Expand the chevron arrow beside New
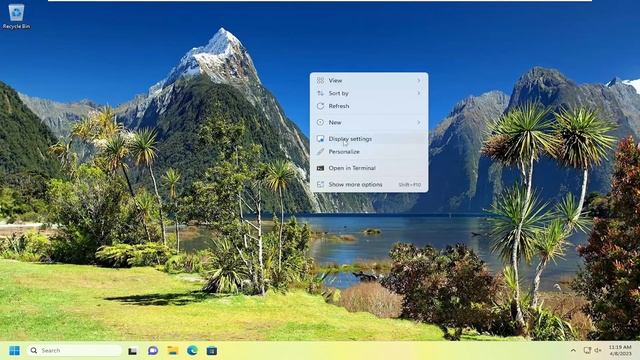 [419, 122]
